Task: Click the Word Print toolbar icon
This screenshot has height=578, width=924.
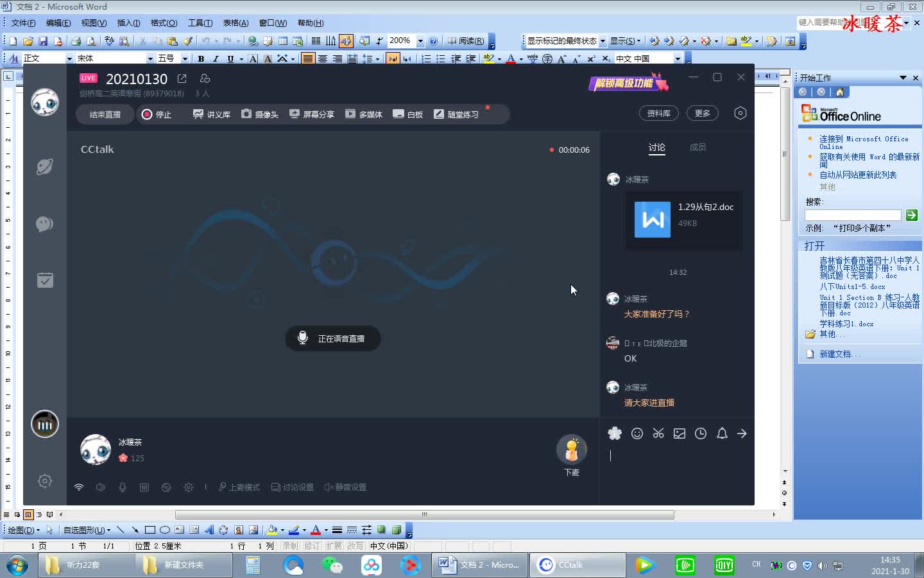Action: 76,41
